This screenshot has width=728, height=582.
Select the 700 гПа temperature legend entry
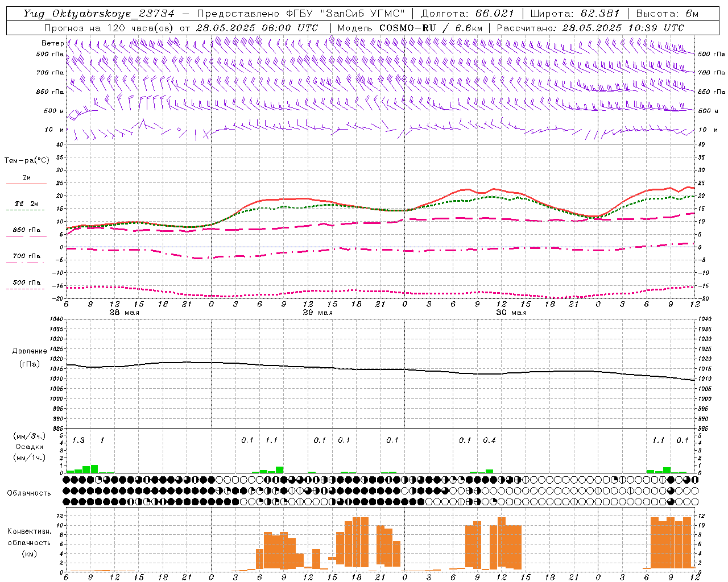[26, 256]
